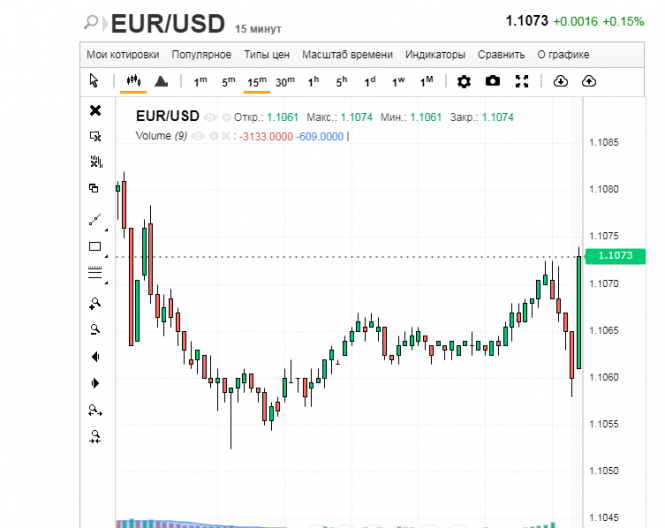Screen dimensions: 665x528
Task: Click the EUR/USD legend label in chart
Action: pos(168,116)
